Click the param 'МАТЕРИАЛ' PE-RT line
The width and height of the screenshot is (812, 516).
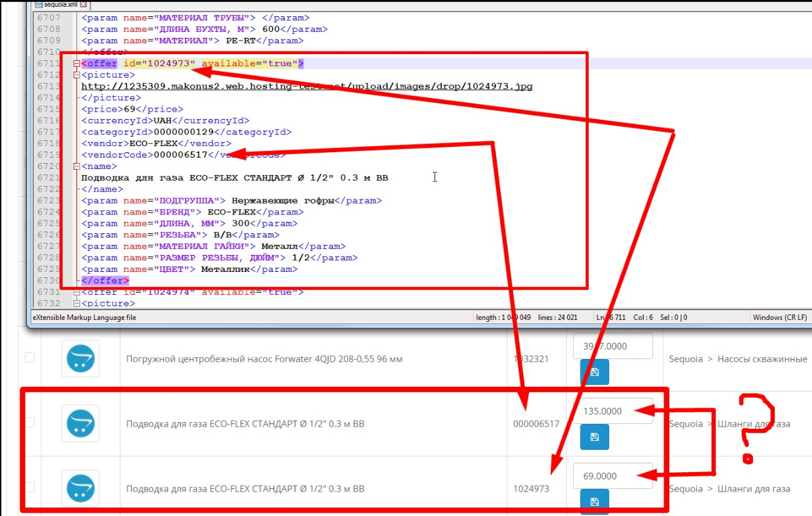tap(192, 41)
